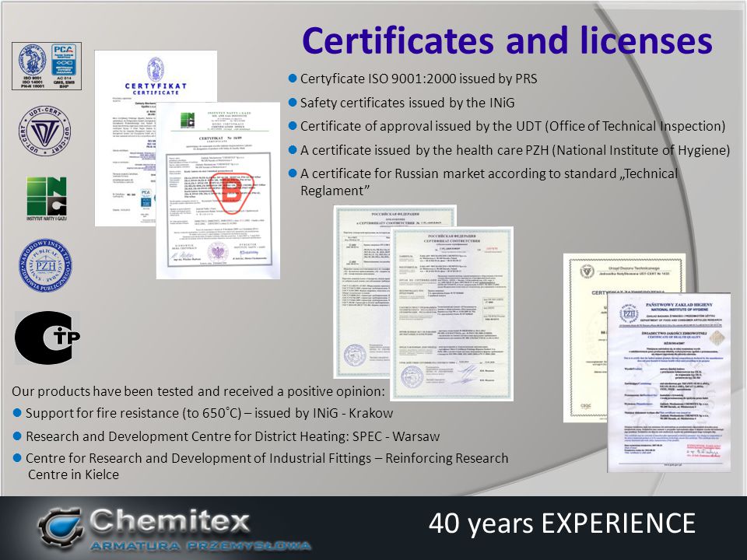Select the Industrial Fittings research centre Kielce bullet
The height and width of the screenshot is (560, 747).
(267, 466)
